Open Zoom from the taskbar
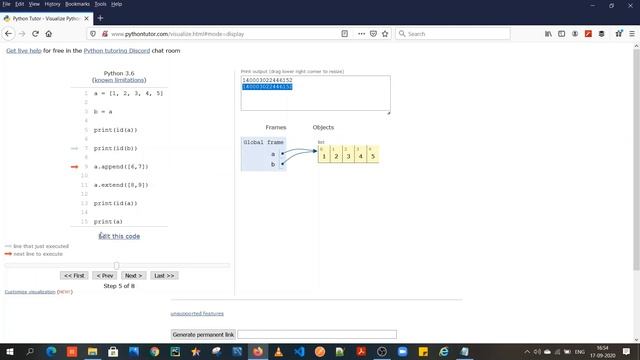The image size is (640, 360). (402, 351)
